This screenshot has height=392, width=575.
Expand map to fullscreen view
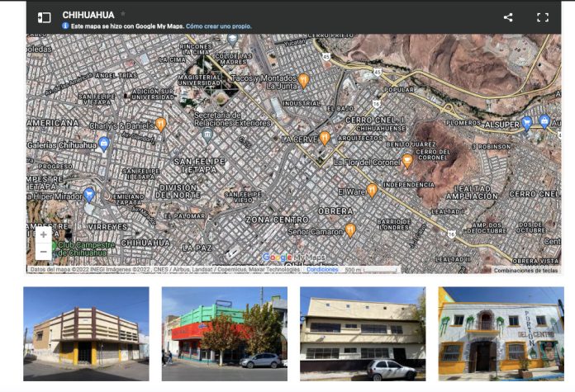(x=543, y=17)
